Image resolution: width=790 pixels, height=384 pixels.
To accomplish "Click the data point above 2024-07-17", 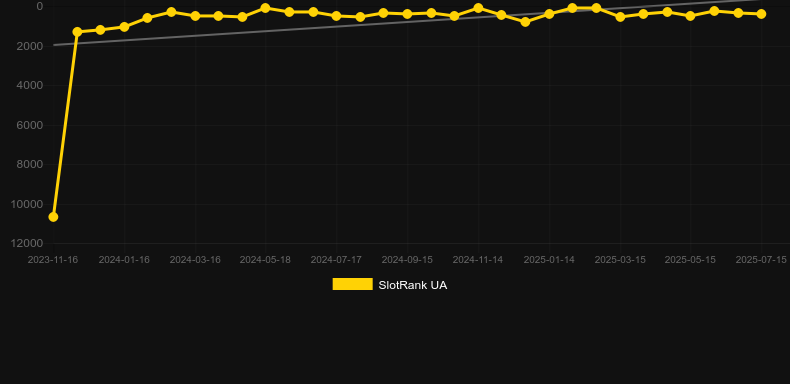I will tap(337, 16).
